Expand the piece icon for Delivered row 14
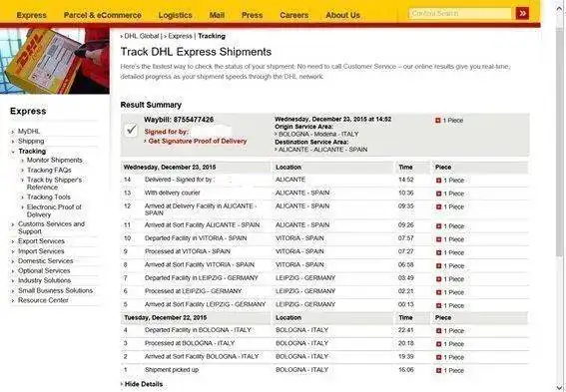This screenshot has height=392, width=566. pos(438,181)
